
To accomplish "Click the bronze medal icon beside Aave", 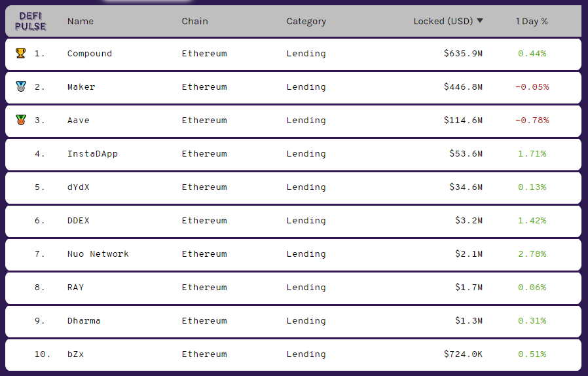I will coord(20,120).
